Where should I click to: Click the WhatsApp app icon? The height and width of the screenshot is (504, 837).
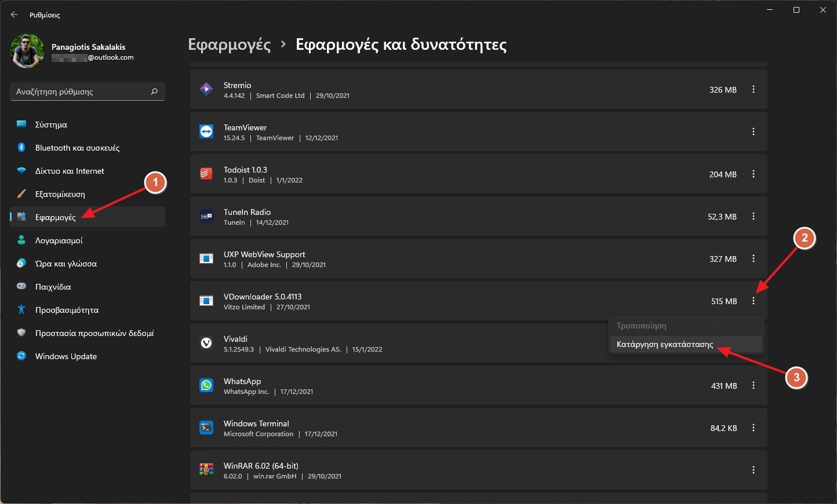click(x=206, y=385)
